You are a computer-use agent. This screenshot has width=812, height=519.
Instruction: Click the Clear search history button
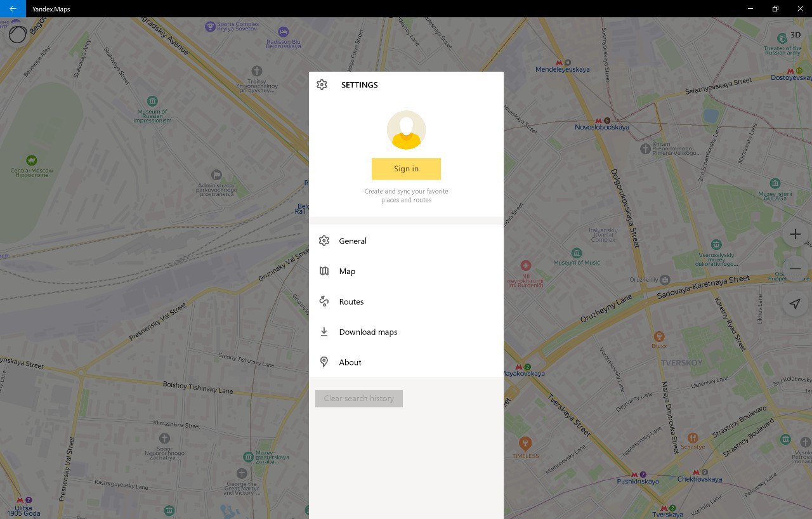359,398
